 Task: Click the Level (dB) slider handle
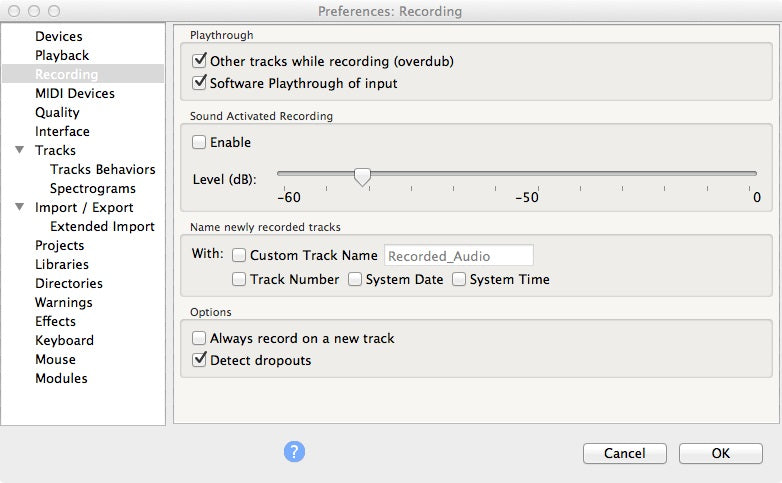[x=363, y=177]
